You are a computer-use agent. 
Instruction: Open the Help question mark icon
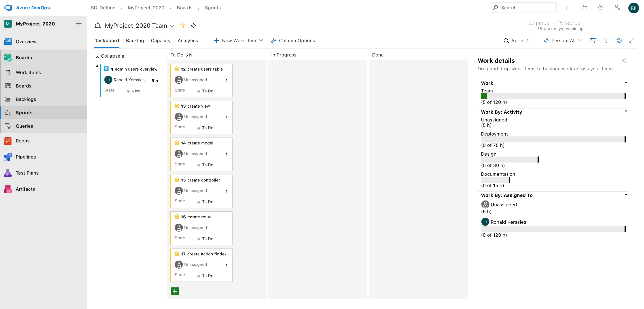click(601, 8)
